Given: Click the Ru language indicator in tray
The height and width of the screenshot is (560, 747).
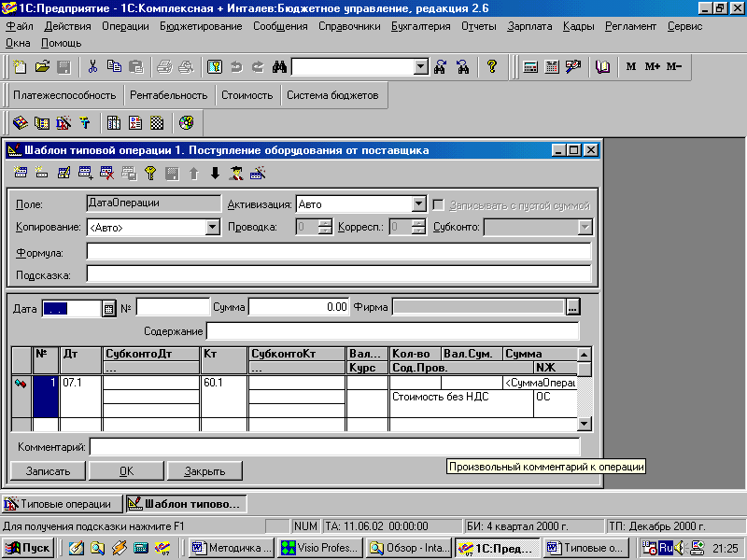Looking at the screenshot, I should (665, 548).
